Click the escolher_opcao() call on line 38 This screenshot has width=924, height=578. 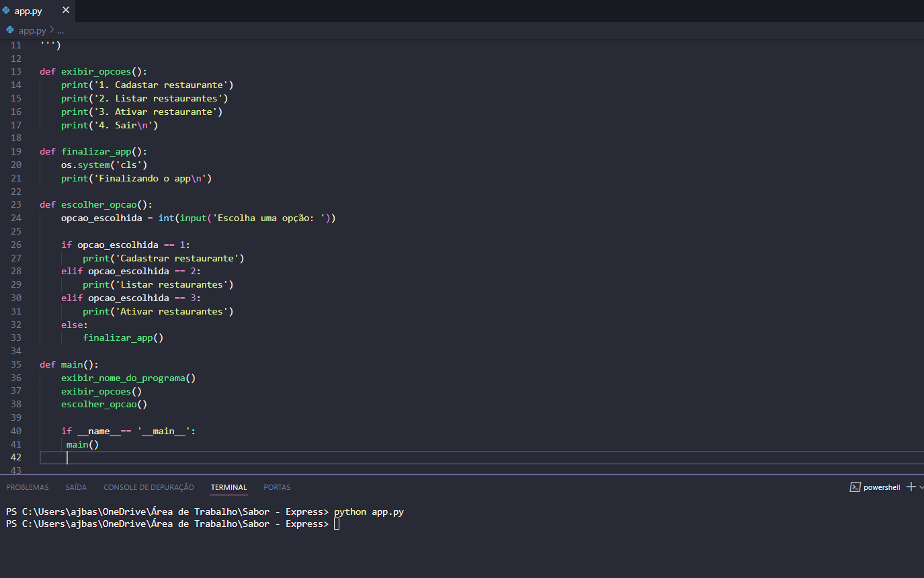click(x=104, y=404)
